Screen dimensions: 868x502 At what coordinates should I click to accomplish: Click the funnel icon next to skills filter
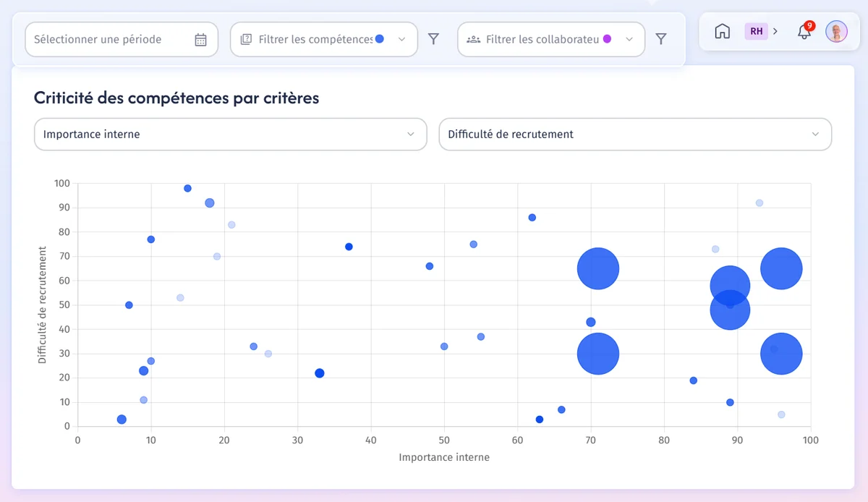pyautogui.click(x=433, y=39)
